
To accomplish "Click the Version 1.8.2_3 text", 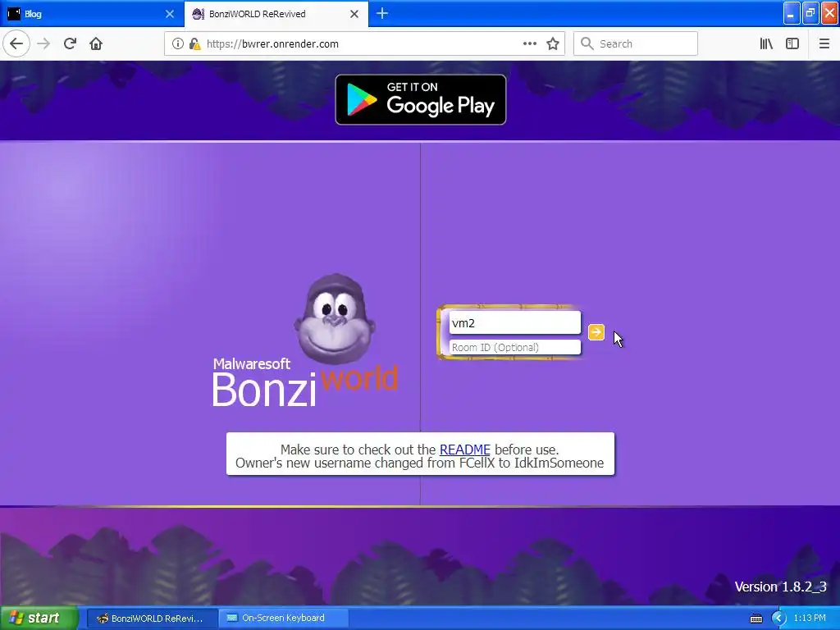I will click(x=780, y=587).
